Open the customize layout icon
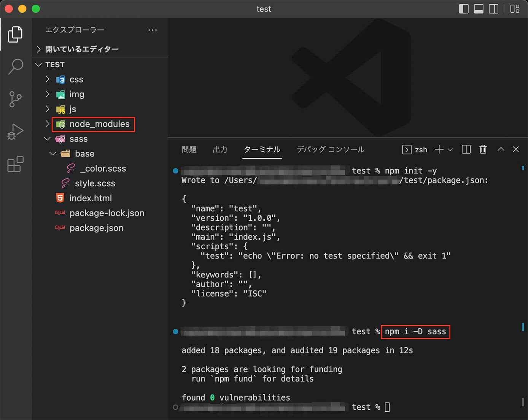The width and height of the screenshot is (528, 420). point(515,9)
